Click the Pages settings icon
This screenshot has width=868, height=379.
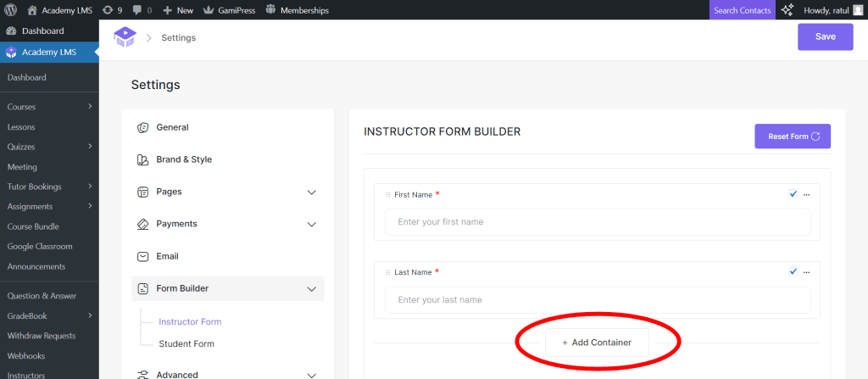point(142,192)
